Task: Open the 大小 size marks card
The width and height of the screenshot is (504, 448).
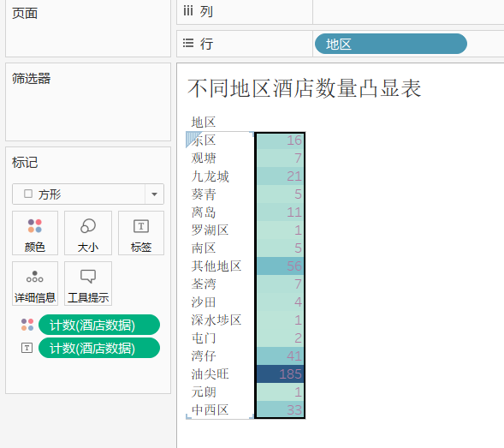Action: point(88,233)
